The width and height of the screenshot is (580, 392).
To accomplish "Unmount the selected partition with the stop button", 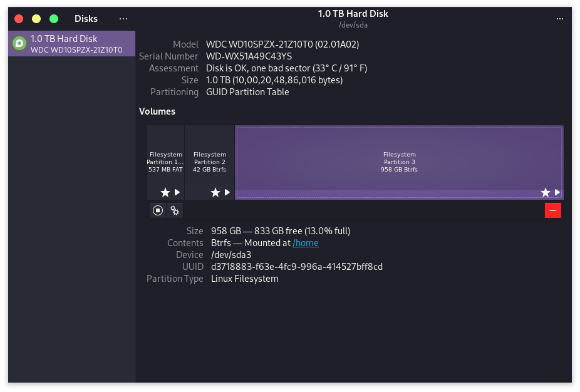I will click(x=158, y=210).
